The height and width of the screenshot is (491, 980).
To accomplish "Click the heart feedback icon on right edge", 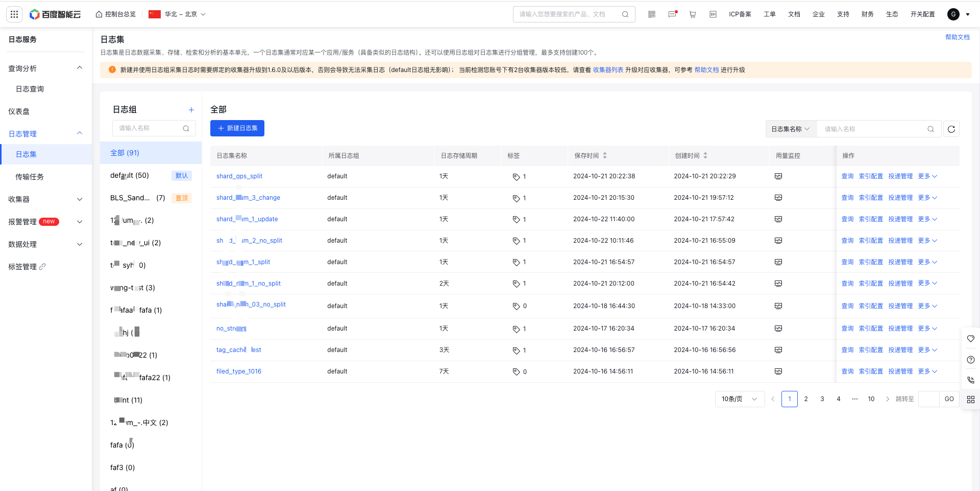I will 971,339.
